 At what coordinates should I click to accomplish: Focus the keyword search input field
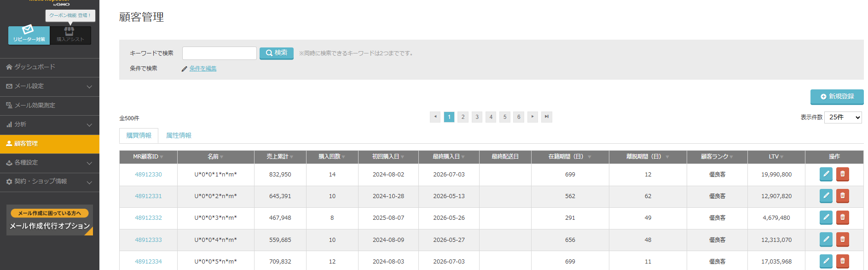pos(220,53)
